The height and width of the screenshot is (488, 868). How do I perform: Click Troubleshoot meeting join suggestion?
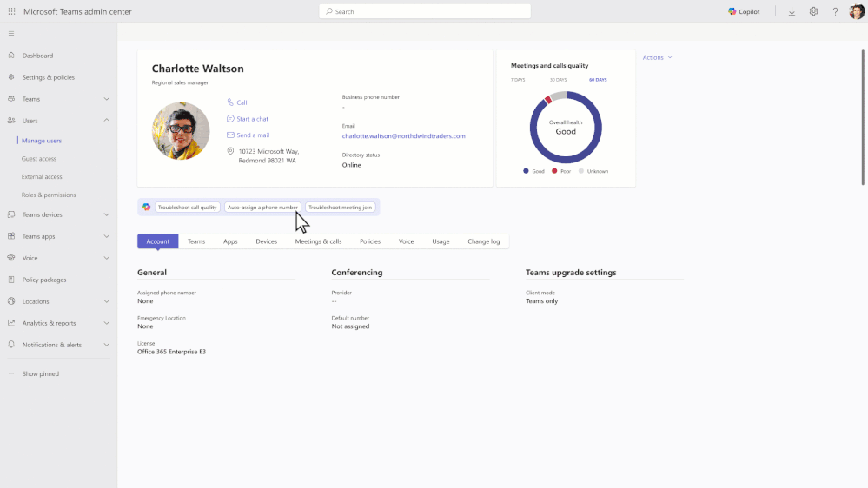340,207
